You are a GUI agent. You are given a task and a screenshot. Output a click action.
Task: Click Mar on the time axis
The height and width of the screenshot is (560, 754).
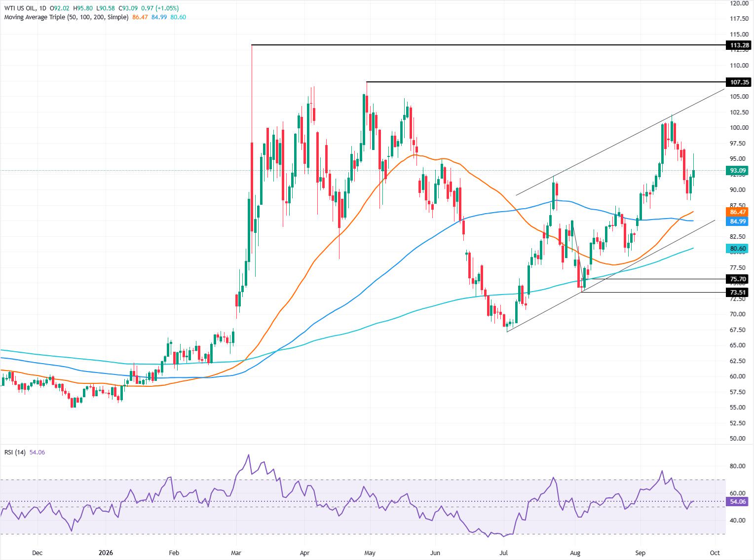(236, 553)
